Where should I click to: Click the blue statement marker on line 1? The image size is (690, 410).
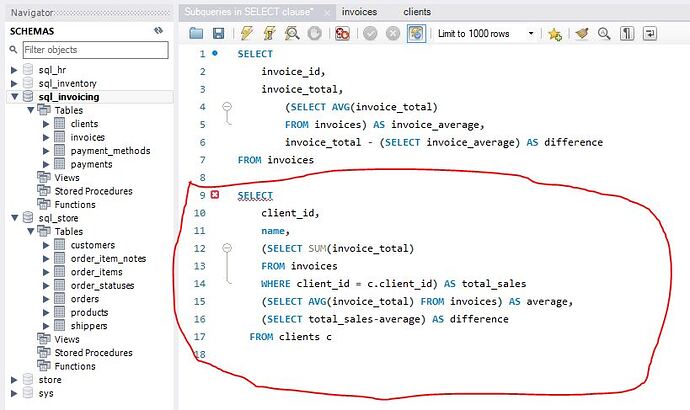215,53
